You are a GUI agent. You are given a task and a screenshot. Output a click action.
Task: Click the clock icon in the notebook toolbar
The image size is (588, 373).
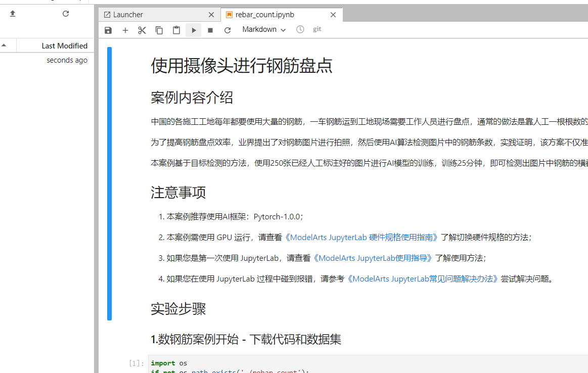coord(300,29)
